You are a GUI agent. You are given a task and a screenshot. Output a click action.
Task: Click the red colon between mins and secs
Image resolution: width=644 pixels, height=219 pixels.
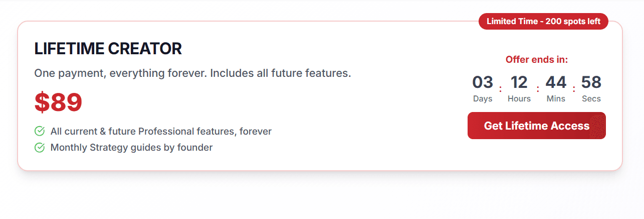point(574,89)
